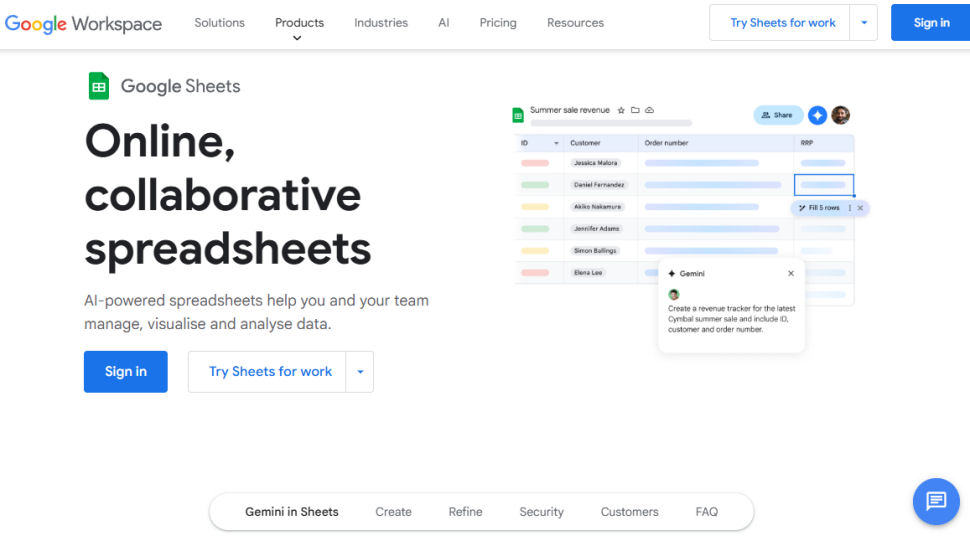Open the Solutions menu
The image size is (970, 545).
pos(220,23)
